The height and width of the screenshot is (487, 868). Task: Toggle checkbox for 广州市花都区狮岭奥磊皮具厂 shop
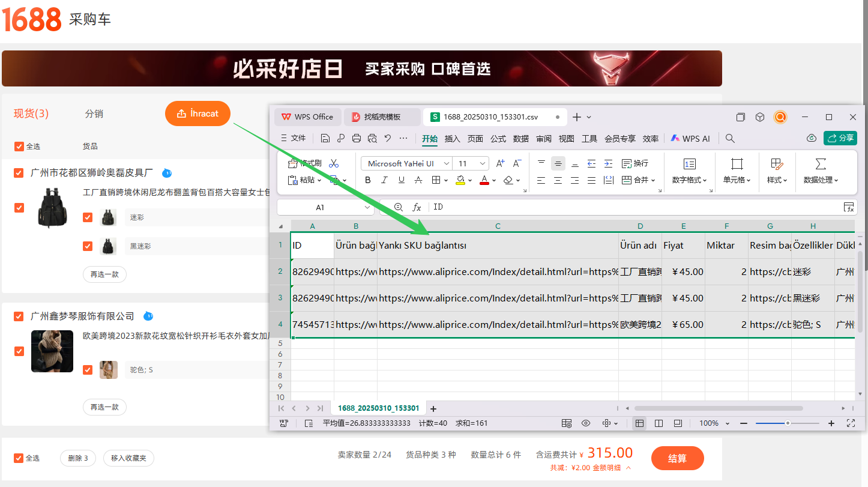pos(19,173)
